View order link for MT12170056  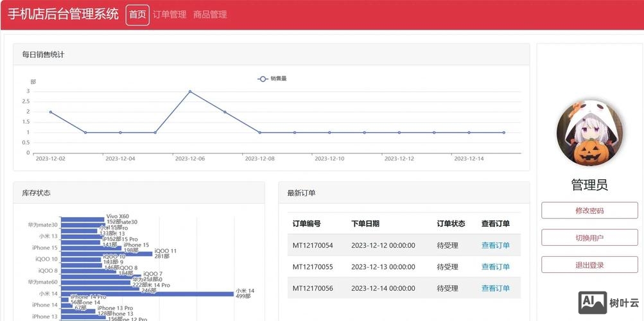(495, 288)
